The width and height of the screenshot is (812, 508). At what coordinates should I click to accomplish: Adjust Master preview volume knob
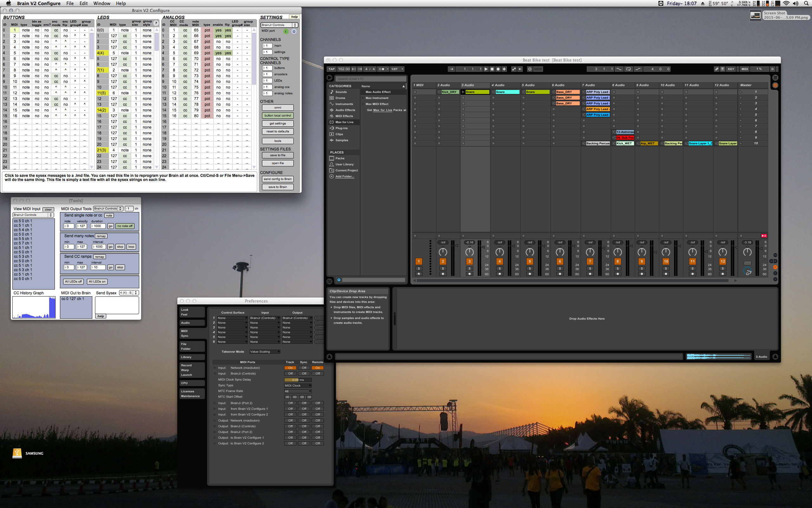(x=747, y=271)
